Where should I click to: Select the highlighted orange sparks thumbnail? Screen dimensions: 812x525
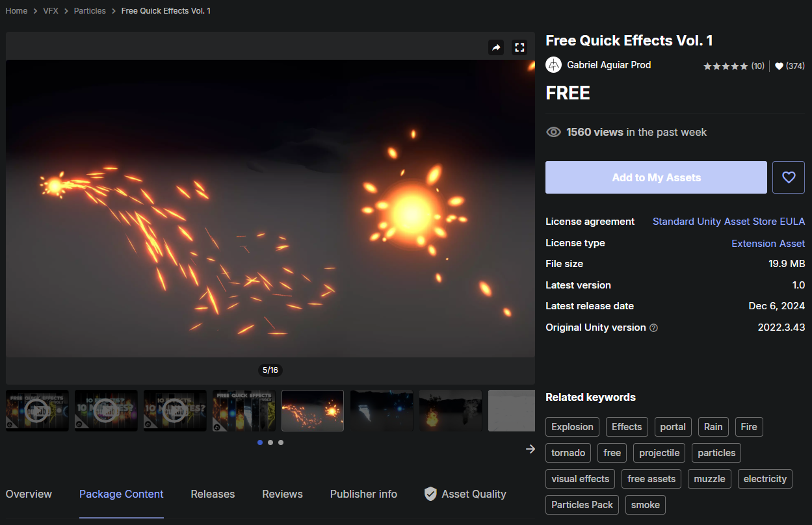tap(313, 411)
